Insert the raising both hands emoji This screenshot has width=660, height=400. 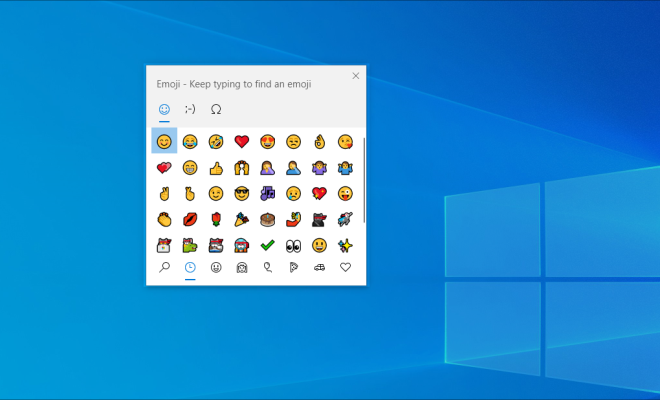pyautogui.click(x=242, y=168)
